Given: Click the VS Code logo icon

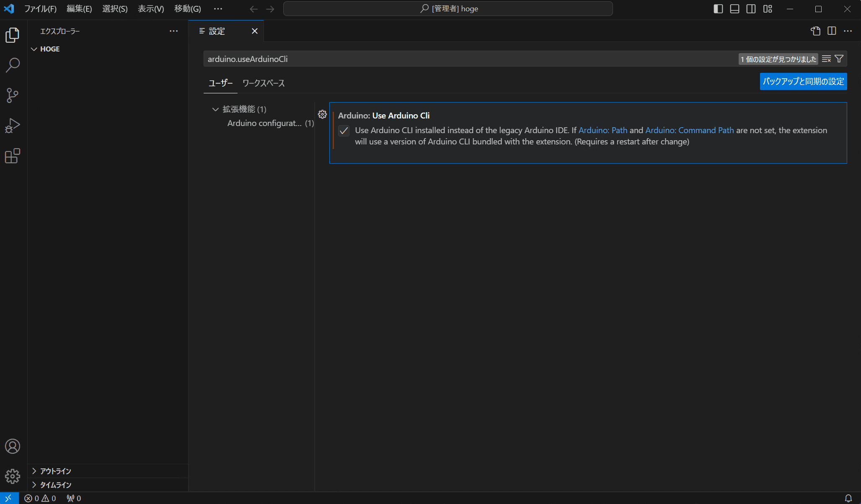Looking at the screenshot, I should [9, 9].
